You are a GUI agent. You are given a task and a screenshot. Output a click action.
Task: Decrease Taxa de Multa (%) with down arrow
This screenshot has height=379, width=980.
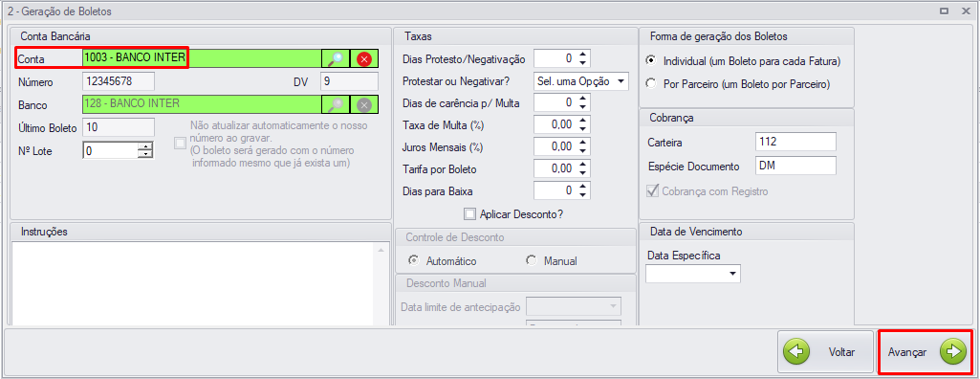pyautogui.click(x=583, y=128)
